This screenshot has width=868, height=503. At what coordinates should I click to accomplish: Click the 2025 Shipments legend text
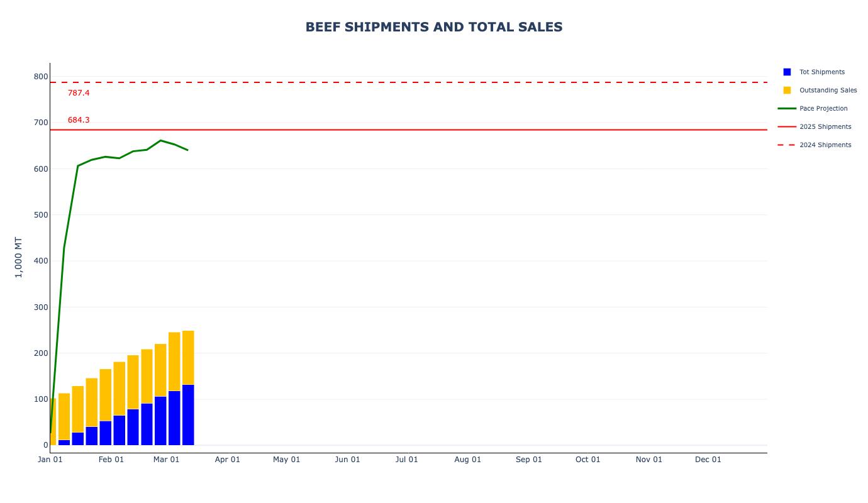pos(825,127)
